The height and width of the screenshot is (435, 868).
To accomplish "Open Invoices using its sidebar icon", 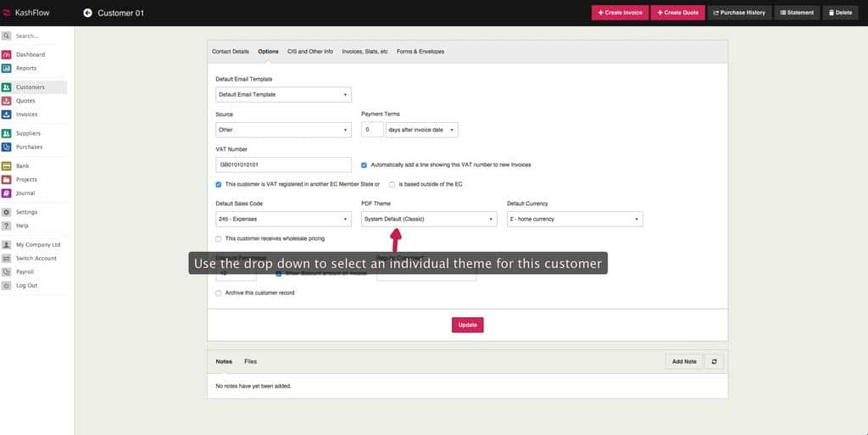I will click(x=7, y=114).
